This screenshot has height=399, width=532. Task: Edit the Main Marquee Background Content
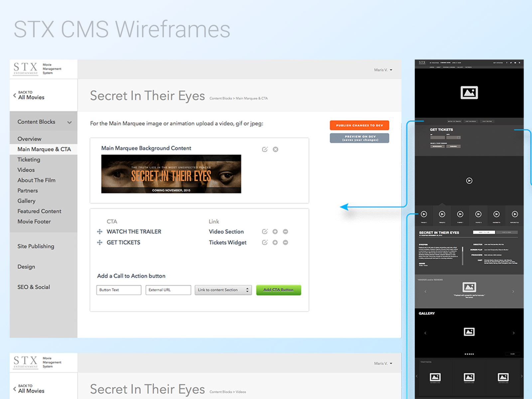point(265,149)
